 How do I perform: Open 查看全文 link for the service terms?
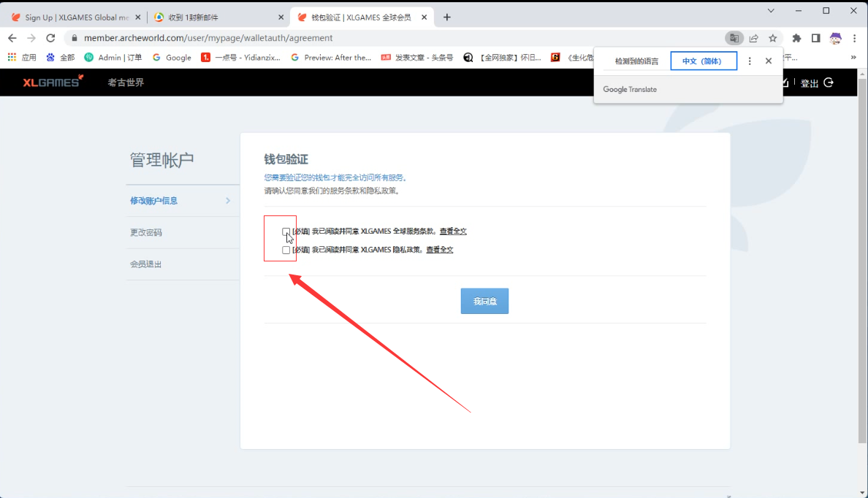453,231
